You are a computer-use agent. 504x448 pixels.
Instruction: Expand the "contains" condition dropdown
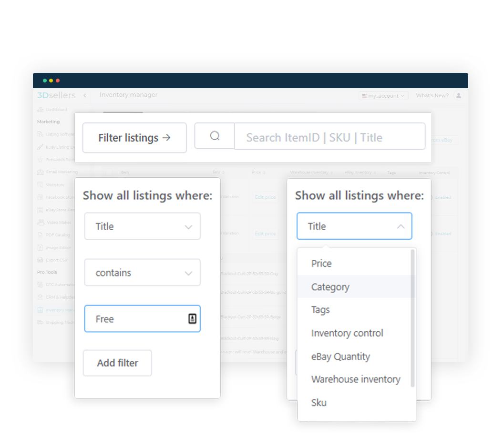(x=142, y=272)
